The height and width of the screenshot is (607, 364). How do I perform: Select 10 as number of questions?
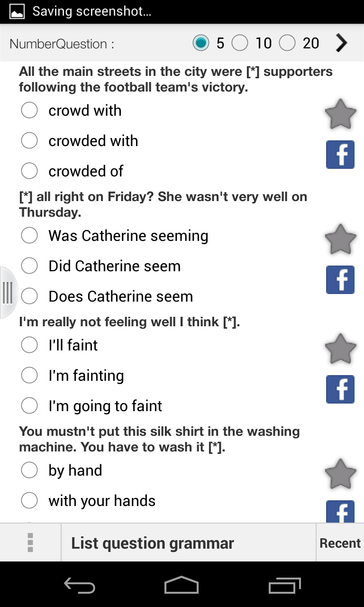click(x=252, y=44)
